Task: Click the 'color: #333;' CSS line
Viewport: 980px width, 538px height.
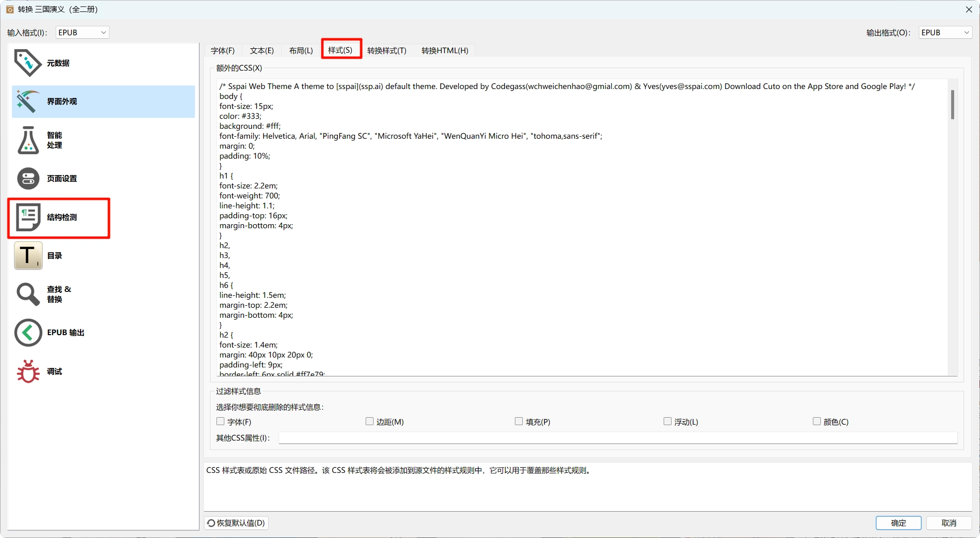Action: pos(240,116)
